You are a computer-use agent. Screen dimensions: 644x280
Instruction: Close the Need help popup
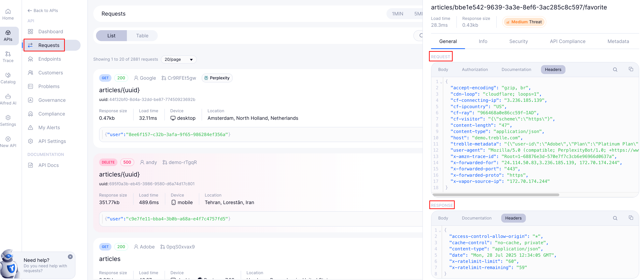(x=70, y=257)
